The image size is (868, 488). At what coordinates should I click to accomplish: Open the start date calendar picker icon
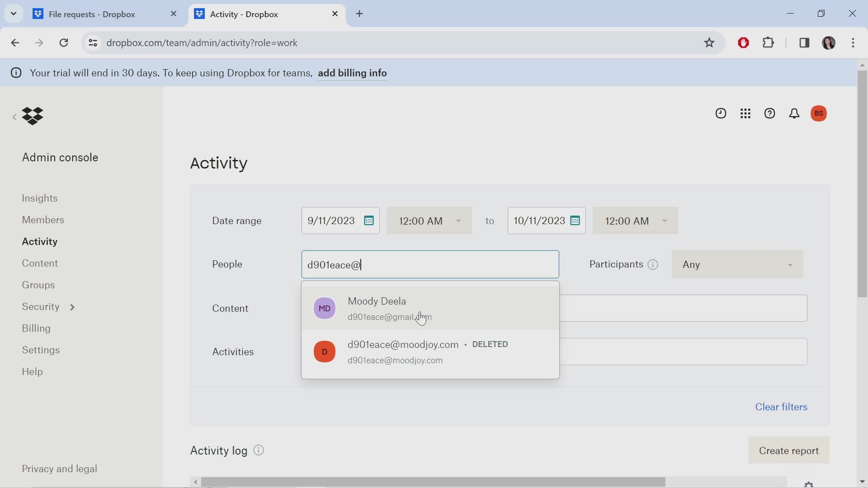click(x=369, y=221)
